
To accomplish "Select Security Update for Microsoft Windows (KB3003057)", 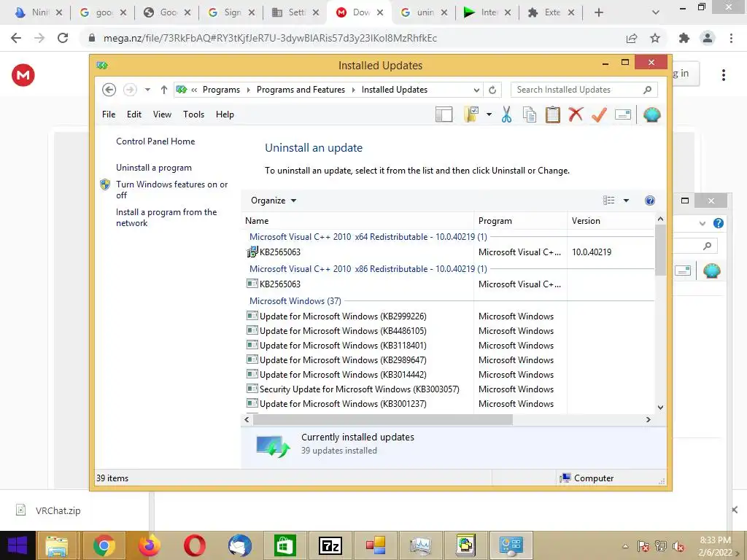I will click(x=359, y=389).
